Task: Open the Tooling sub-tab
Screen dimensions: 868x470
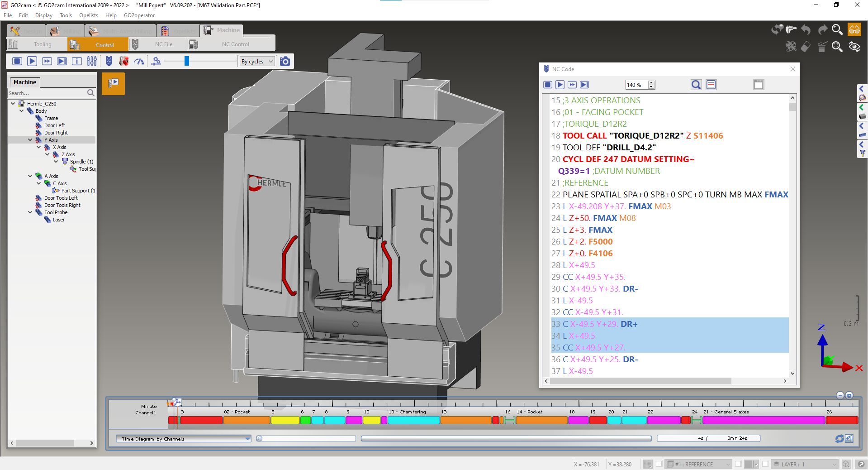Action: click(37, 44)
